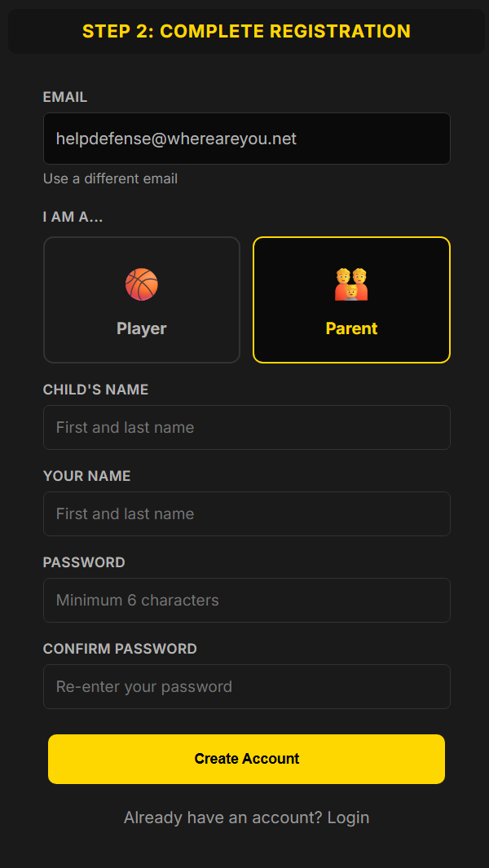Viewport: 489px width, 868px height.
Task: Click the Confirm Password input field
Action: 246,686
